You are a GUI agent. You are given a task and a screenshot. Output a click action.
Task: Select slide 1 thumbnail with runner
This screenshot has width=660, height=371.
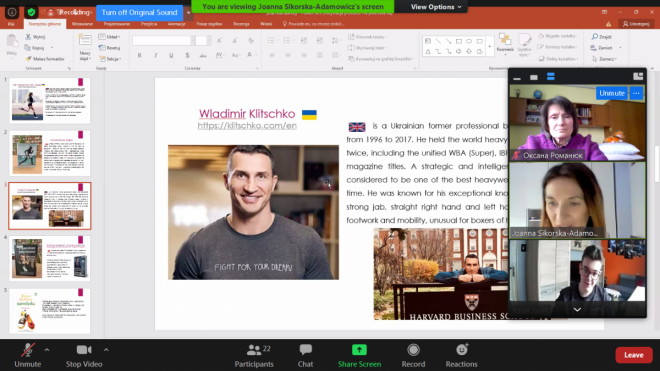point(50,100)
